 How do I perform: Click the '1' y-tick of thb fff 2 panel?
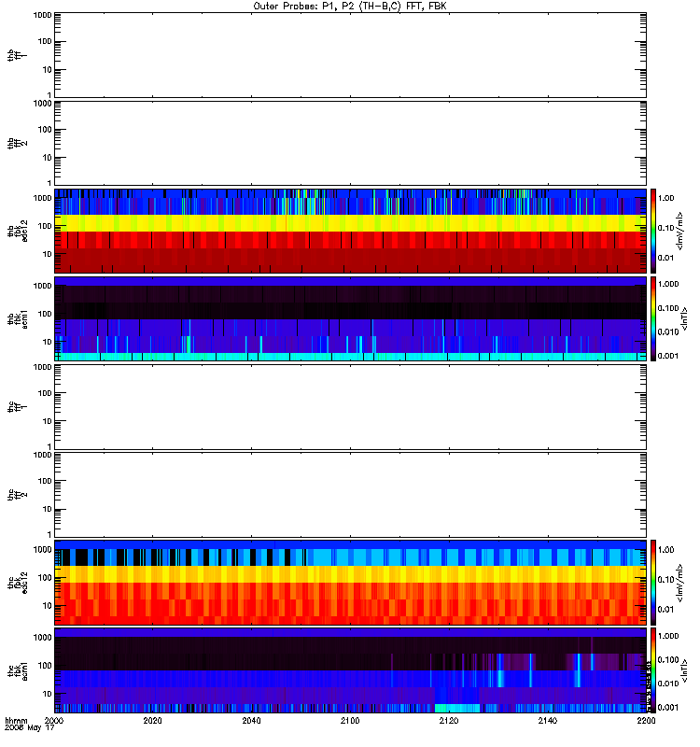point(49,183)
